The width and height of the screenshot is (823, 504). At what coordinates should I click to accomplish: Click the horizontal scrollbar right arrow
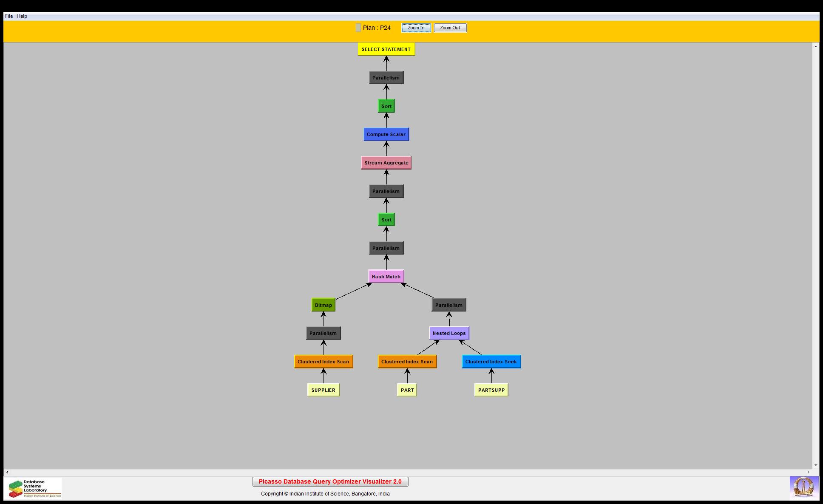pyautogui.click(x=809, y=472)
